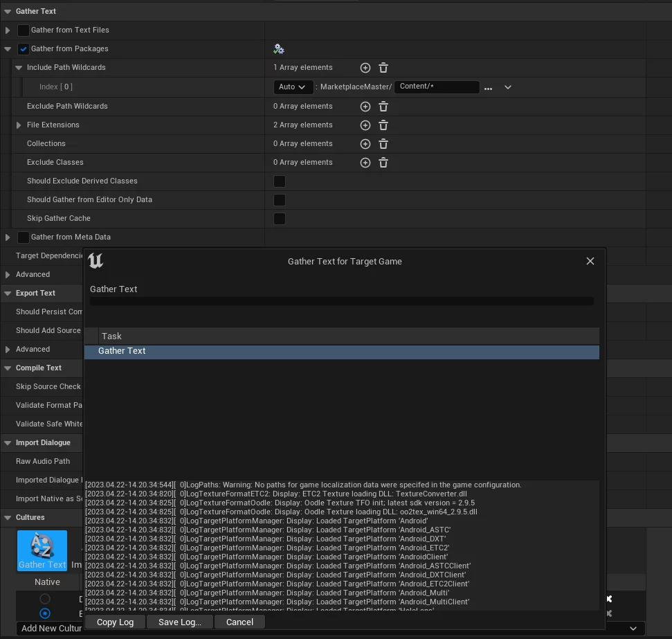Enable Gather from Text Files checkbox
This screenshot has height=639, width=672.
click(23, 30)
